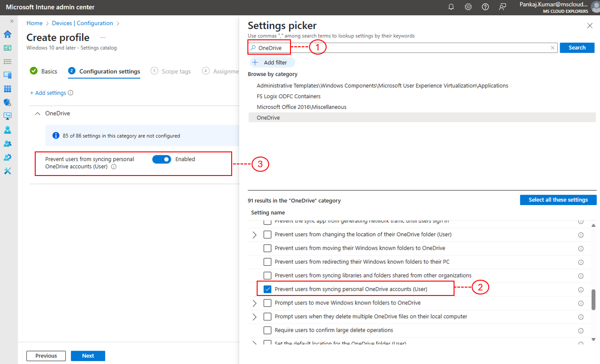Screen dimensions: 600x364
Task: Open the feedback icon in header
Action: point(503,7)
